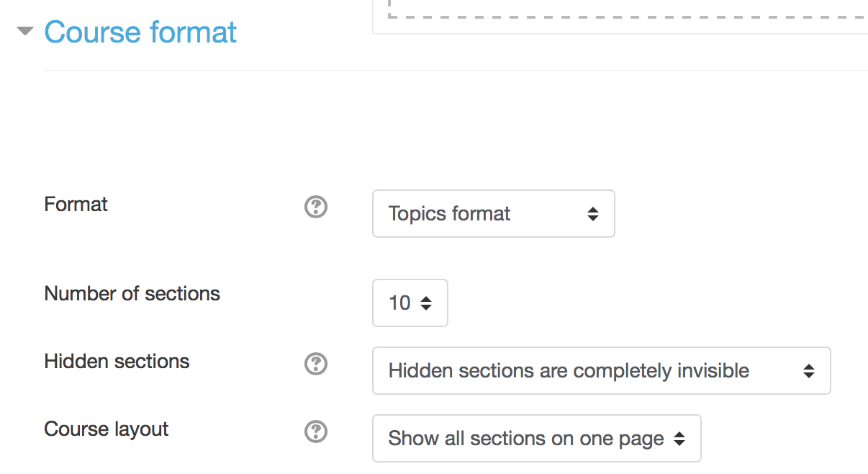View the Format question mark icon tooltip
The height and width of the screenshot is (474, 868).
[x=315, y=207]
